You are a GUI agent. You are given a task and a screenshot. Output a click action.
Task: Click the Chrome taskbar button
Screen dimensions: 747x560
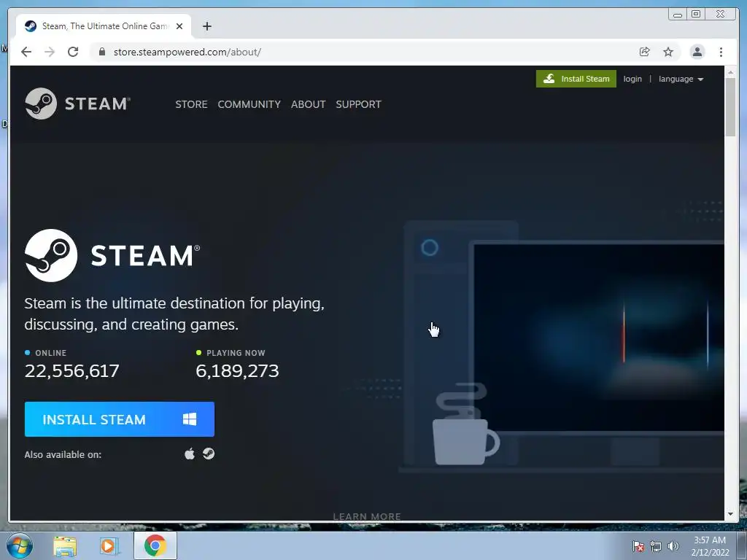tap(155, 545)
